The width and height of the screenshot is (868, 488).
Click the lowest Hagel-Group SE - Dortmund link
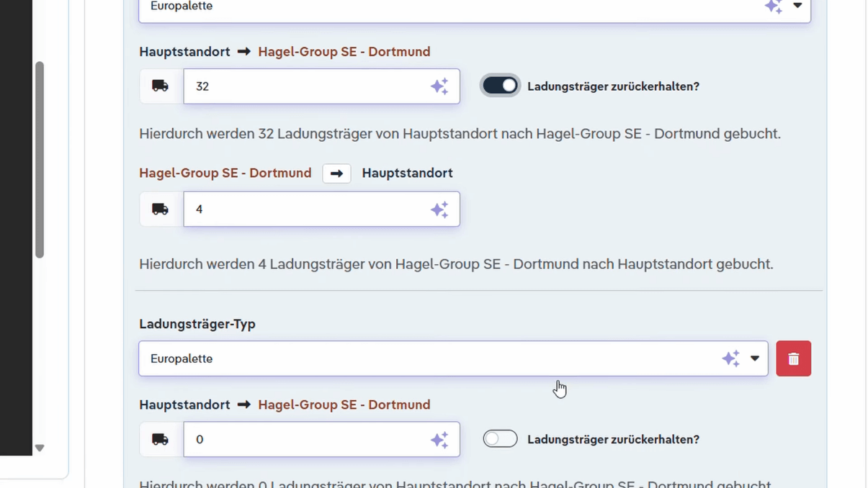coord(344,405)
